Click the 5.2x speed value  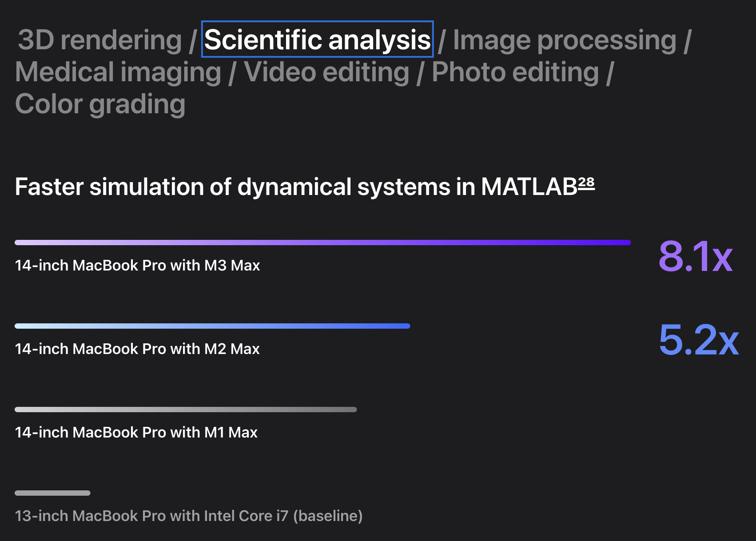pos(699,340)
